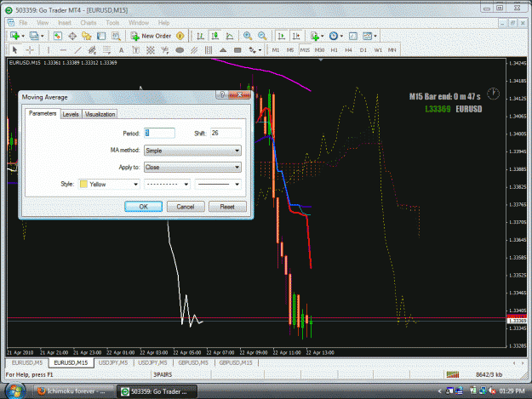
Task: Switch chart to H1 timeframe
Action: click(335, 50)
